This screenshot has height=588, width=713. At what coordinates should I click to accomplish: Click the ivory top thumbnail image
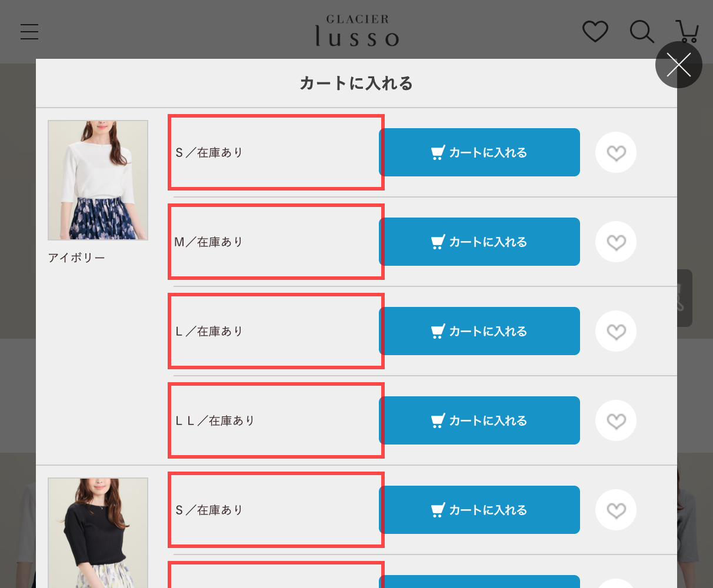click(x=98, y=180)
